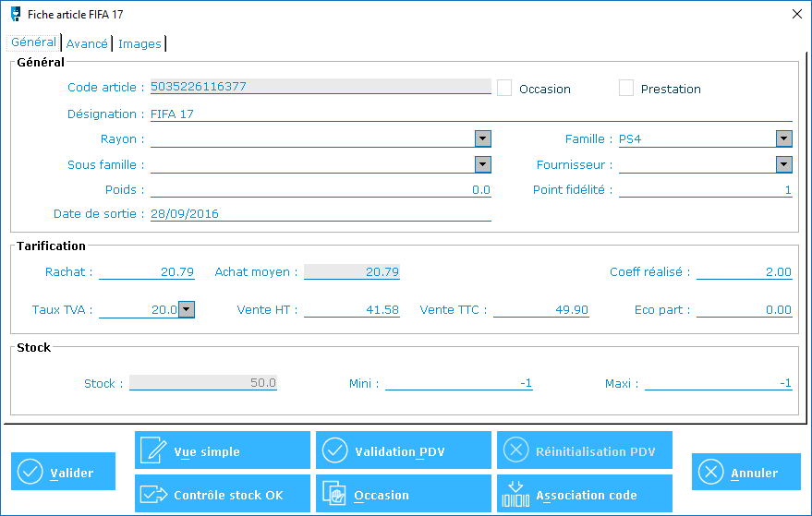
Task: Click the Famille field showing PS4
Action: coord(697,138)
